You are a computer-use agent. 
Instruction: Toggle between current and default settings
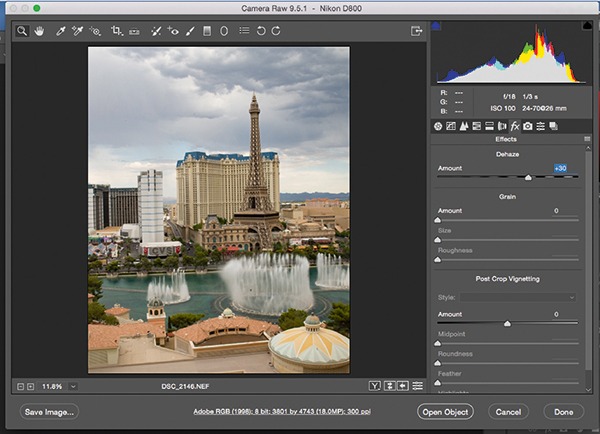point(417,386)
